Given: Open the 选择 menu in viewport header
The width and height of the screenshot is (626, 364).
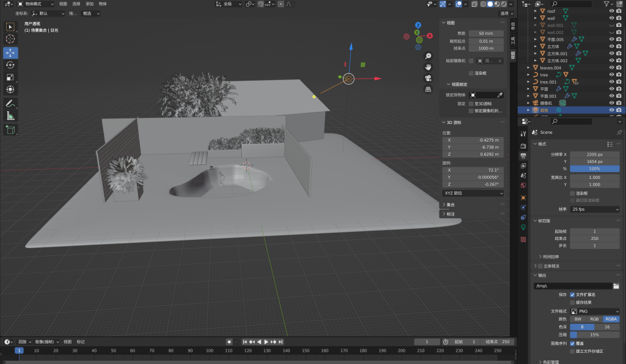Looking at the screenshot, I should [76, 4].
